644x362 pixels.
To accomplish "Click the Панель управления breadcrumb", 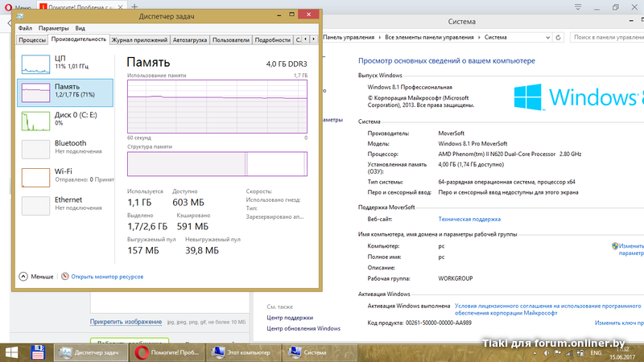I will click(x=349, y=37).
